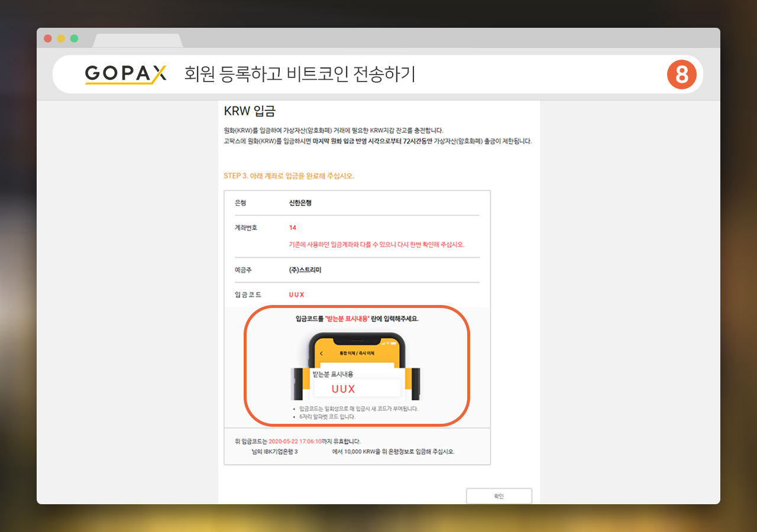Select the red 'UUX' code beside 입금코드

[x=297, y=294]
